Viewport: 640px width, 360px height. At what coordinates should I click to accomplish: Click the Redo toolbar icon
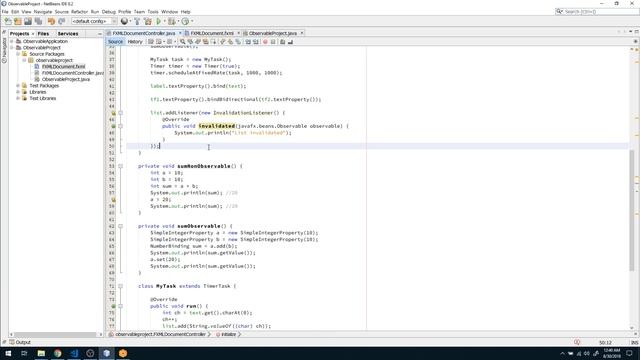pyautogui.click(x=62, y=21)
